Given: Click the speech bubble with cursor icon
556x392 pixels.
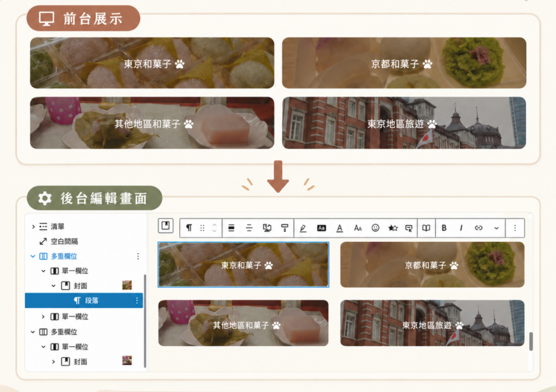Looking at the screenshot, I should click(409, 229).
